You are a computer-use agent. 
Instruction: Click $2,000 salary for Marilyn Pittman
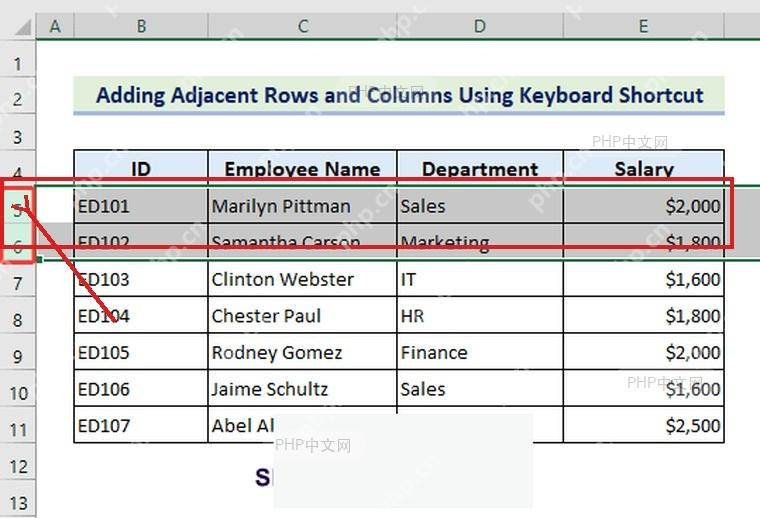(644, 206)
